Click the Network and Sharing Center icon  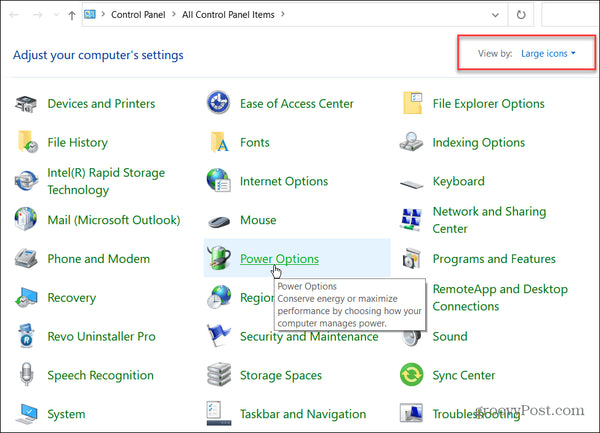[x=411, y=220]
